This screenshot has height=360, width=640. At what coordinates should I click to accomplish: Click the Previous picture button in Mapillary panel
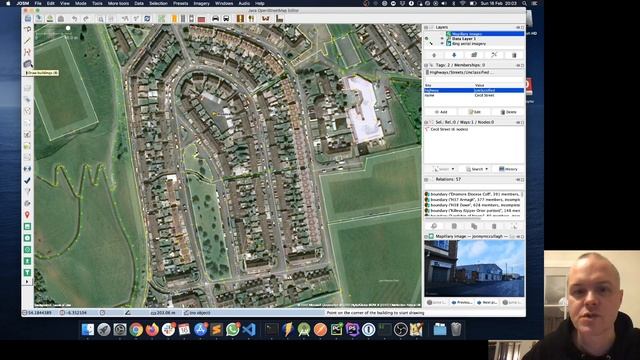[x=462, y=302]
